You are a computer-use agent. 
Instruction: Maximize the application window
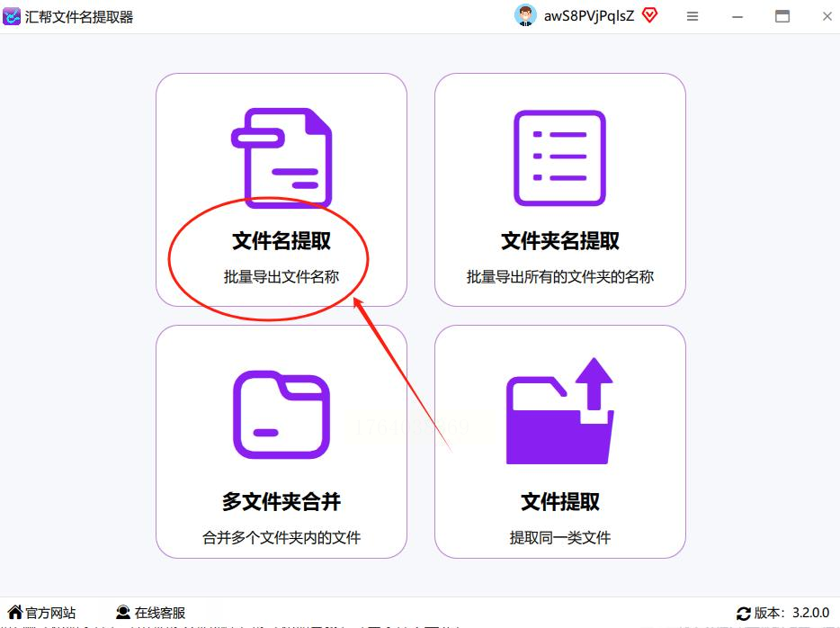(782, 16)
